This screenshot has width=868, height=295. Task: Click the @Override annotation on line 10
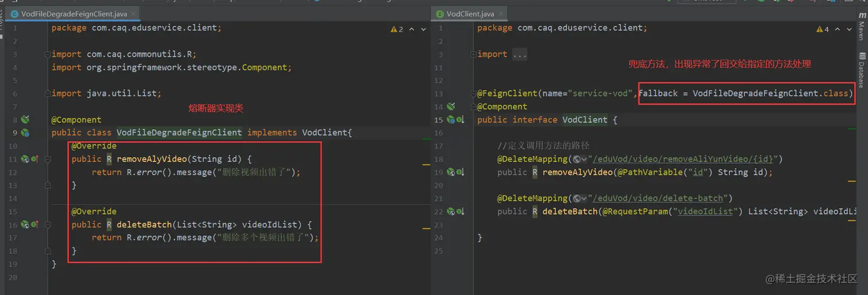pos(94,146)
